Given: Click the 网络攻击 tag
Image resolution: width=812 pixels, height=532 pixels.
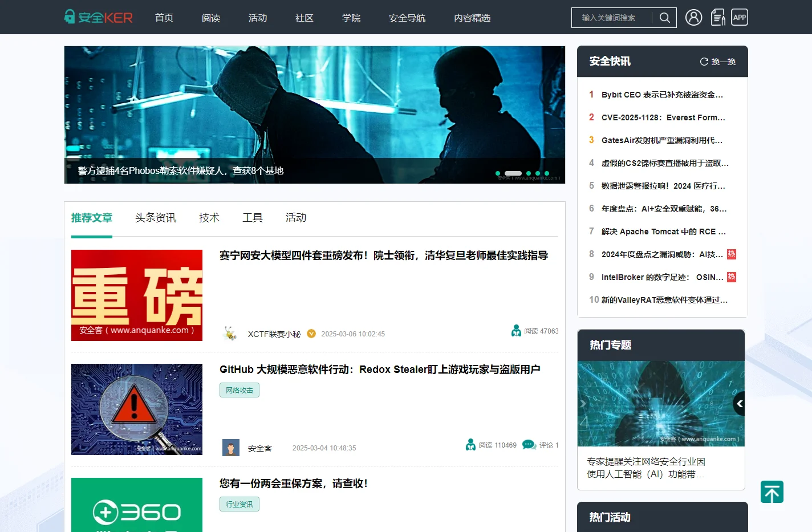Looking at the screenshot, I should tap(239, 390).
